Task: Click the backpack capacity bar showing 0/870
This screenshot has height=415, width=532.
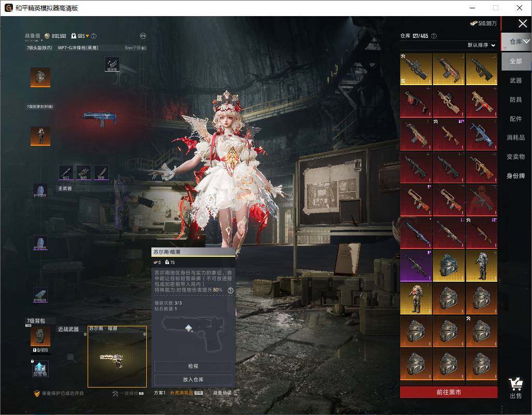Action: 40,350
